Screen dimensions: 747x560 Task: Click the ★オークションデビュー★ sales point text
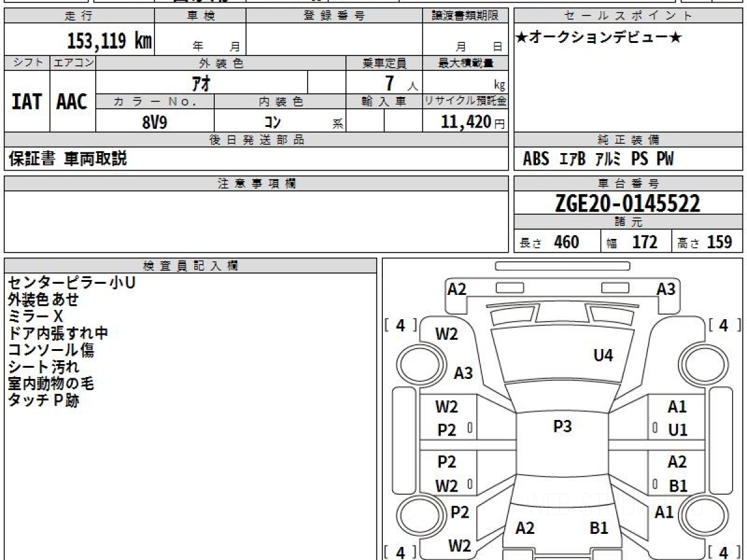click(x=599, y=37)
